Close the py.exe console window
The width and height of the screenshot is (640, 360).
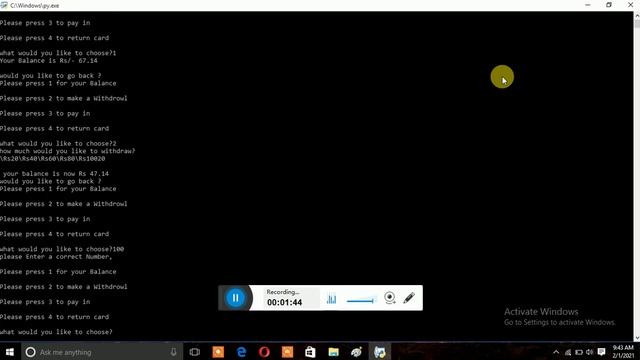pyautogui.click(x=630, y=5)
